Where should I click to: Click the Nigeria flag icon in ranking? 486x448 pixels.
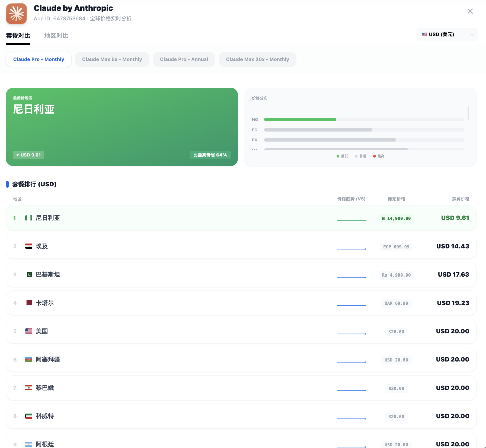click(29, 218)
